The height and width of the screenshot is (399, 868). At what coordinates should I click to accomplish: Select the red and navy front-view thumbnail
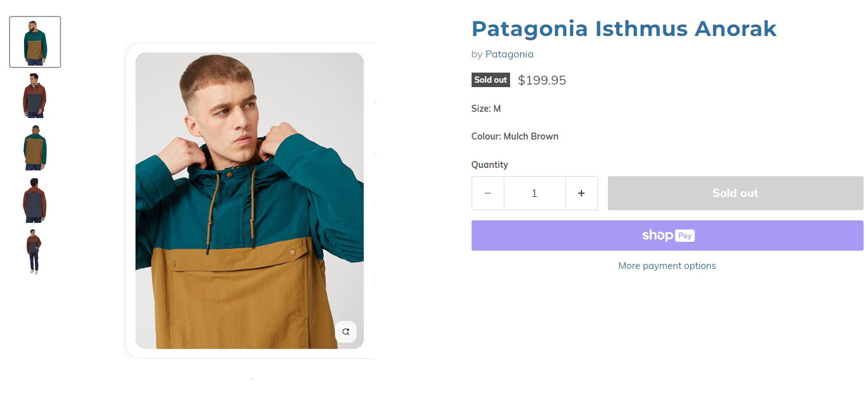click(35, 95)
